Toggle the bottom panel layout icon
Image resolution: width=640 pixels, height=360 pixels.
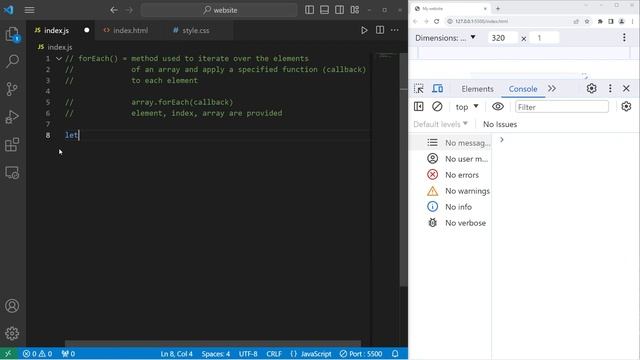[x=324, y=10]
